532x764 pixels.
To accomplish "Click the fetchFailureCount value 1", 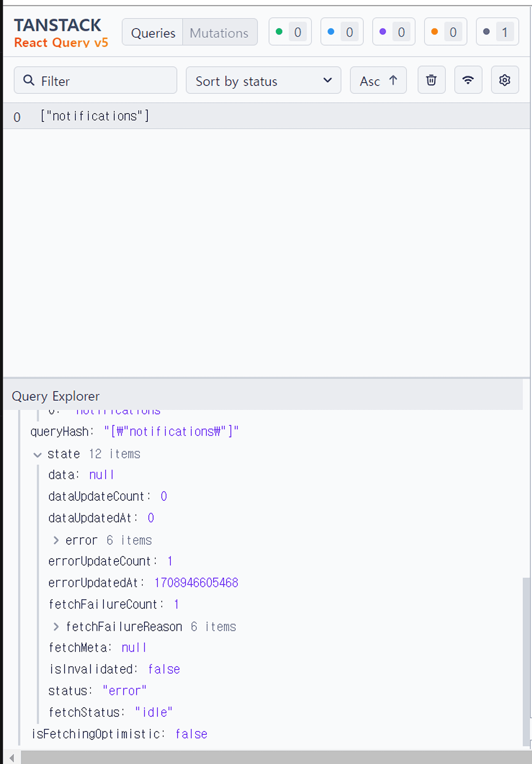I will pyautogui.click(x=176, y=604).
